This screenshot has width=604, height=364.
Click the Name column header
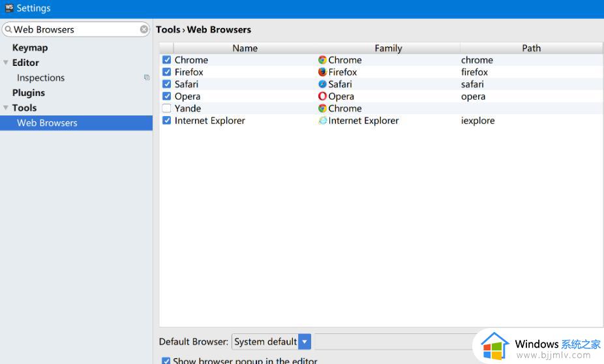tap(245, 48)
